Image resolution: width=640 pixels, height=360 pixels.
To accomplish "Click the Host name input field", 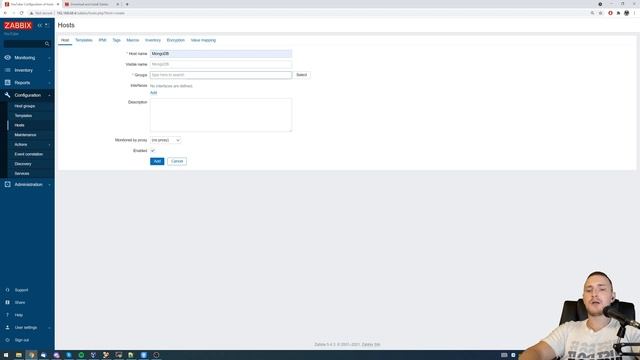I will [221, 53].
